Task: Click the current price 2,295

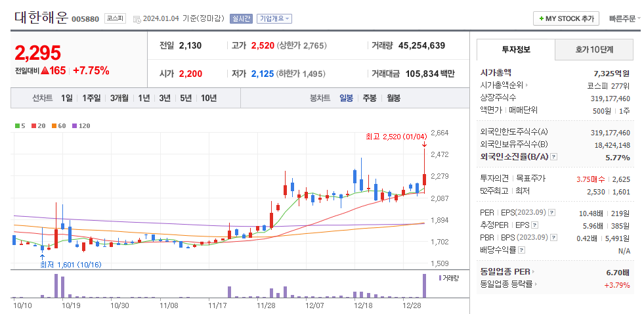Action: click(38, 53)
